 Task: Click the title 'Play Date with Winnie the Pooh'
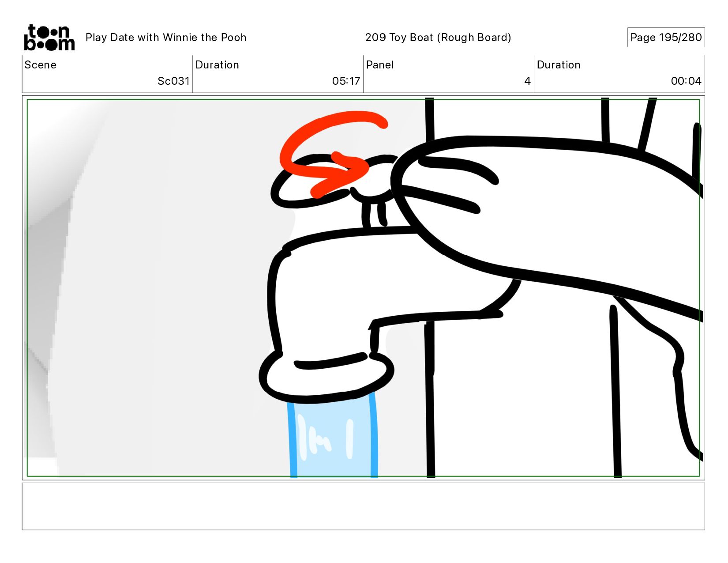(x=166, y=38)
